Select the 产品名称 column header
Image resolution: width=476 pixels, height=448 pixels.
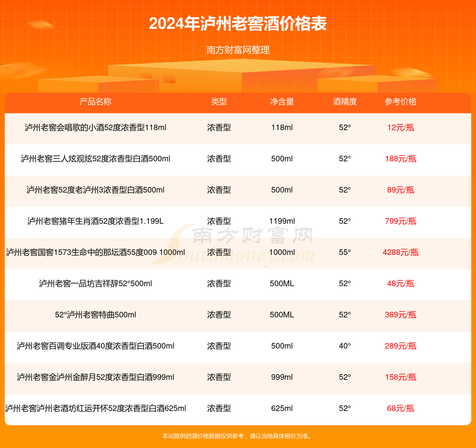[x=95, y=102]
